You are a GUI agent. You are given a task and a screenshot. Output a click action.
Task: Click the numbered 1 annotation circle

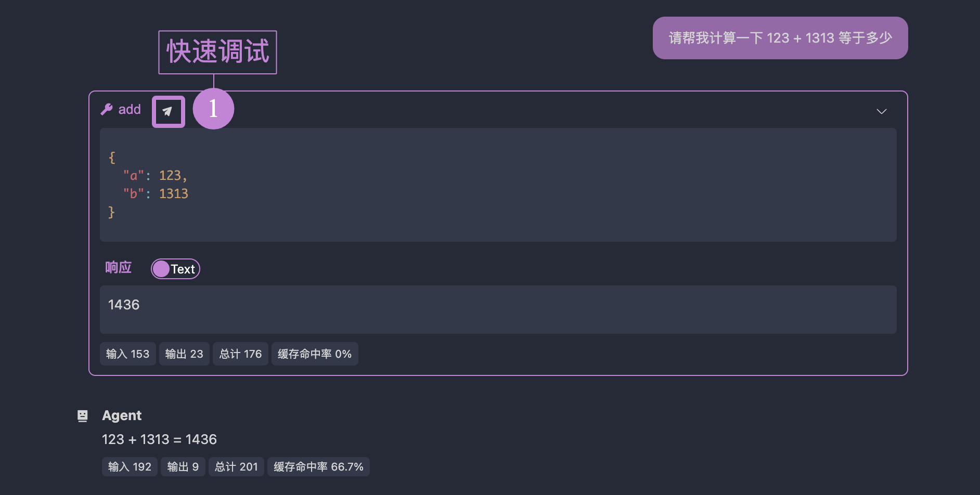(213, 109)
